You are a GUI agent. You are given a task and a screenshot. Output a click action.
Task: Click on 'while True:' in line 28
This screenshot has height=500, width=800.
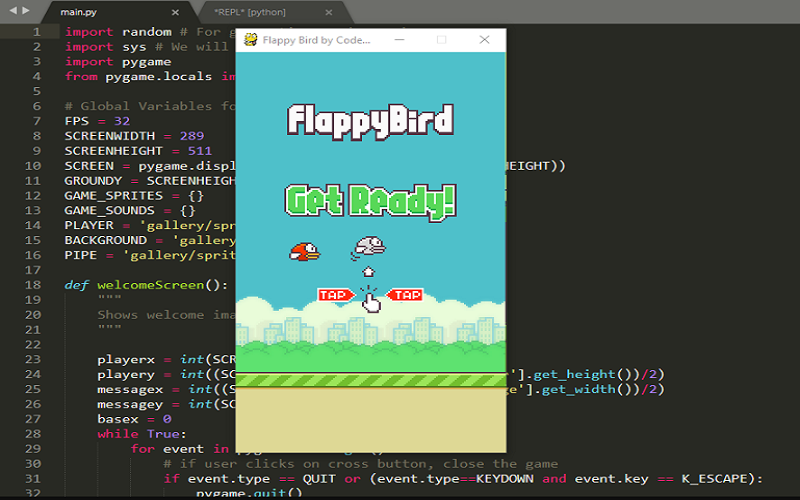[x=142, y=434]
